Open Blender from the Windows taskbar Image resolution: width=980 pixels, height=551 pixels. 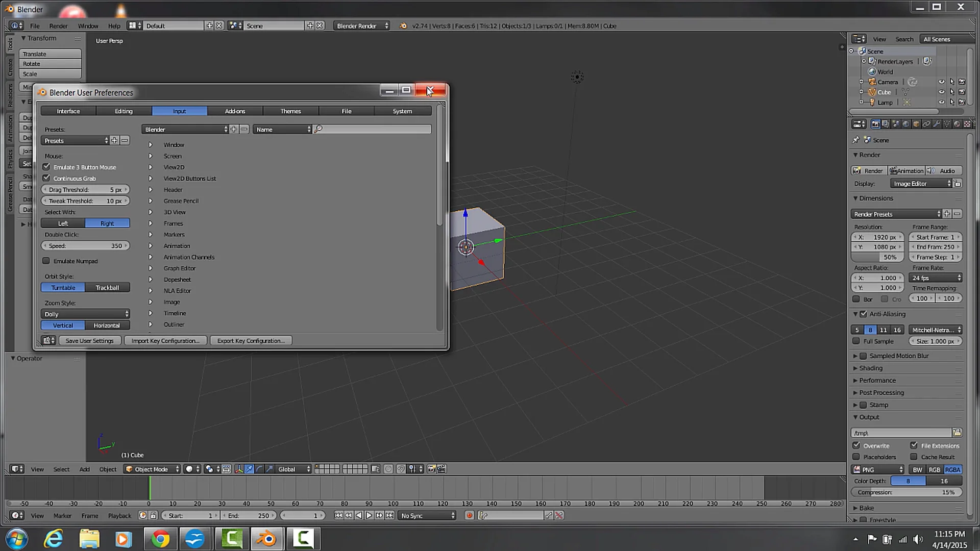[x=267, y=538]
